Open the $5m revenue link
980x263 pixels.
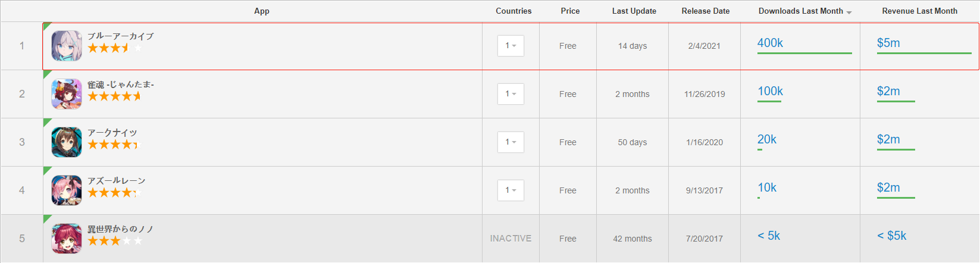pos(888,43)
